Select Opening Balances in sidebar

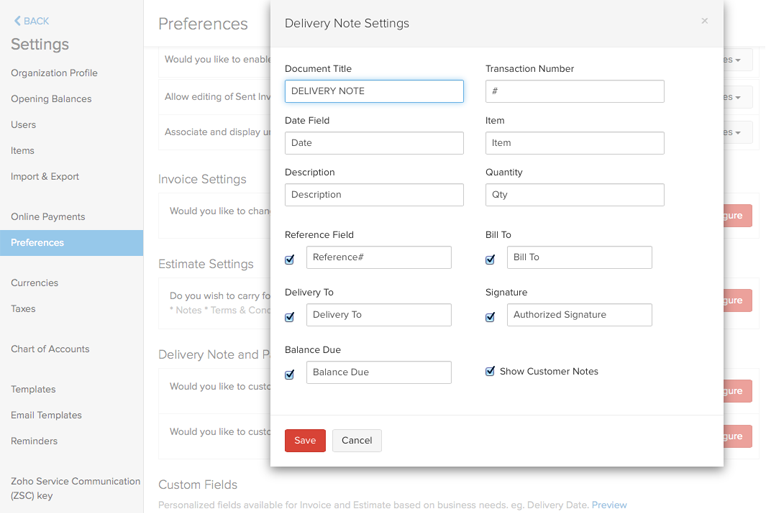point(51,99)
